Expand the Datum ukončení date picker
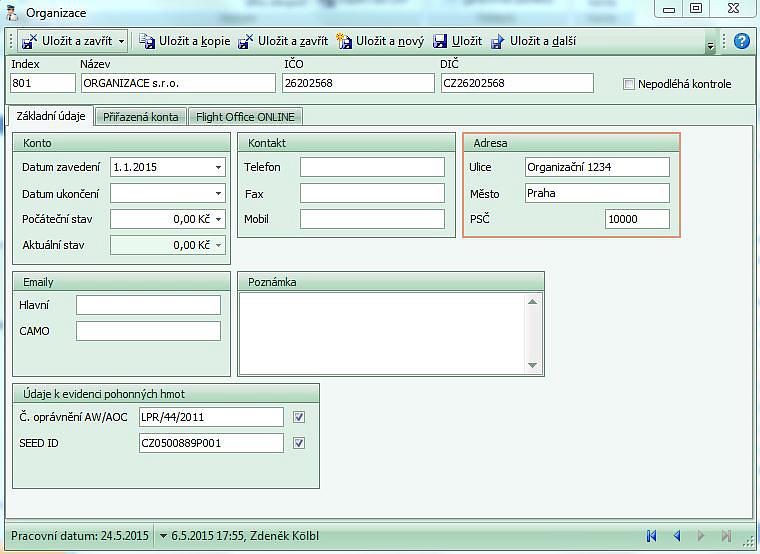Screen dimensions: 760x554 click(x=218, y=193)
